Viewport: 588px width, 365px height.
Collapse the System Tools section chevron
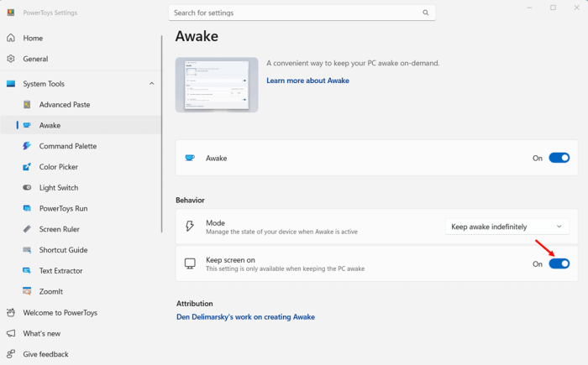point(151,84)
